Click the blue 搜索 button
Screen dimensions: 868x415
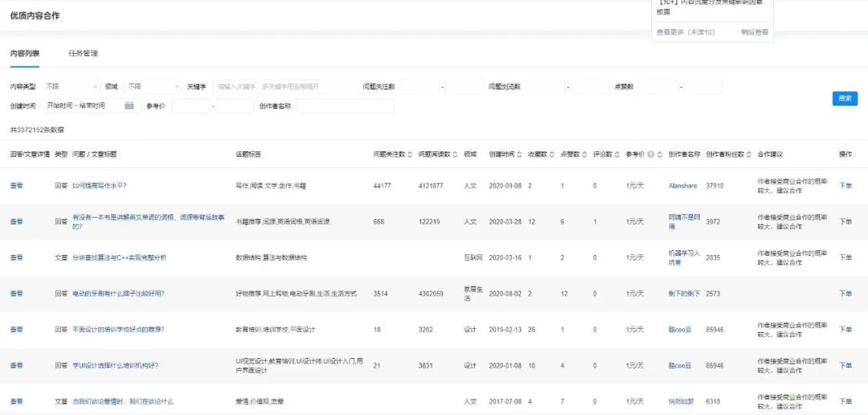(x=845, y=99)
